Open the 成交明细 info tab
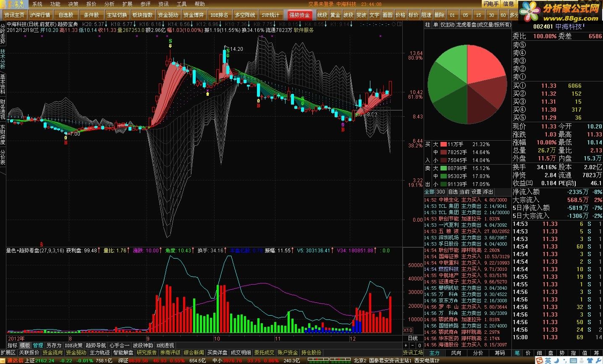603x364 pixels. 241,353
